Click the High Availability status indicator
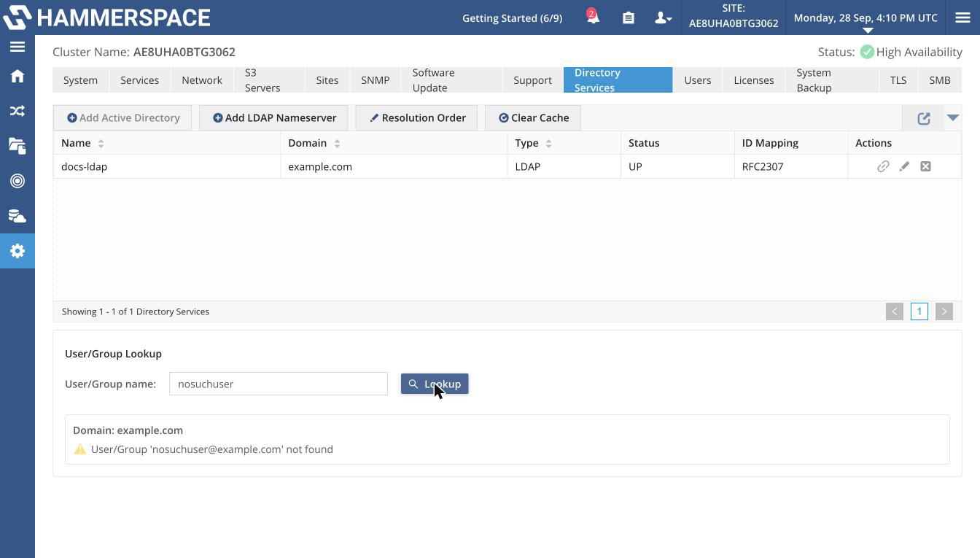Screen dimensions: 980x558 tap(911, 52)
